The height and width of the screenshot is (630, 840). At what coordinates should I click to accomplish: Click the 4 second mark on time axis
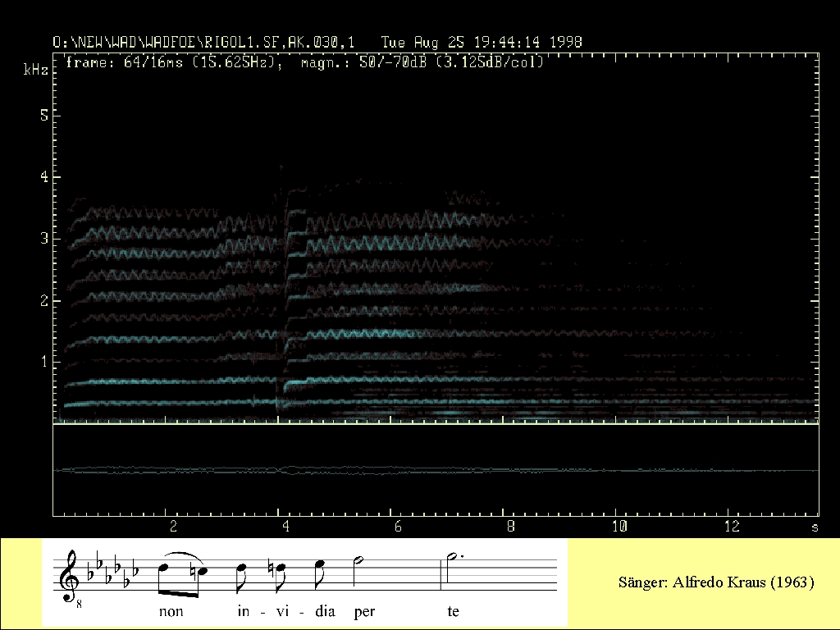tap(285, 525)
